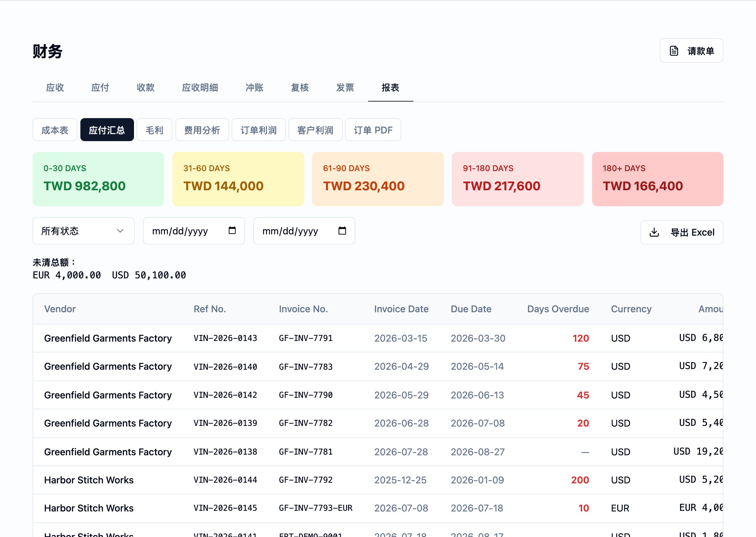Screen dimensions: 756x537
Task: View the 订单利润 report
Action: pyautogui.click(x=259, y=130)
